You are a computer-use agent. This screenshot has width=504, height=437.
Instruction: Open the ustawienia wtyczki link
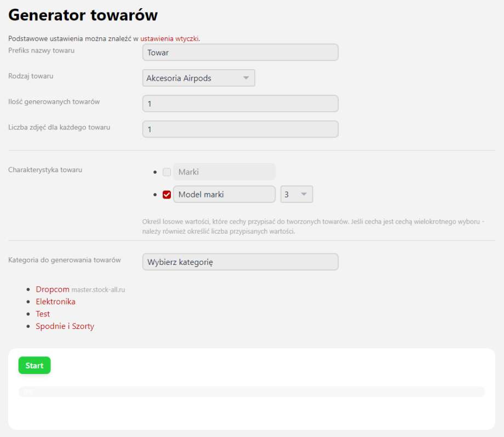click(169, 39)
